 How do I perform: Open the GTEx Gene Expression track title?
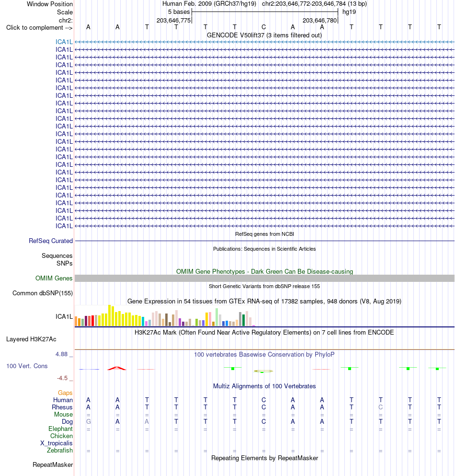(x=264, y=301)
